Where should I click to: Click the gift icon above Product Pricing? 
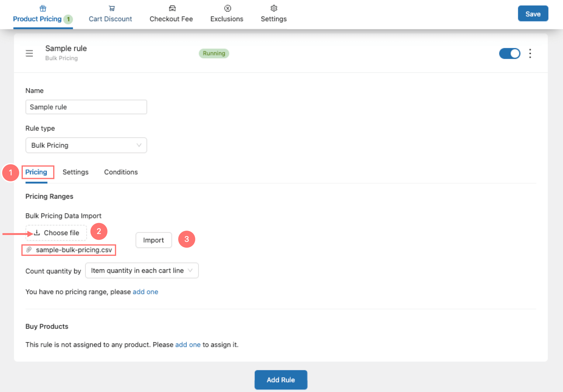pos(43,8)
